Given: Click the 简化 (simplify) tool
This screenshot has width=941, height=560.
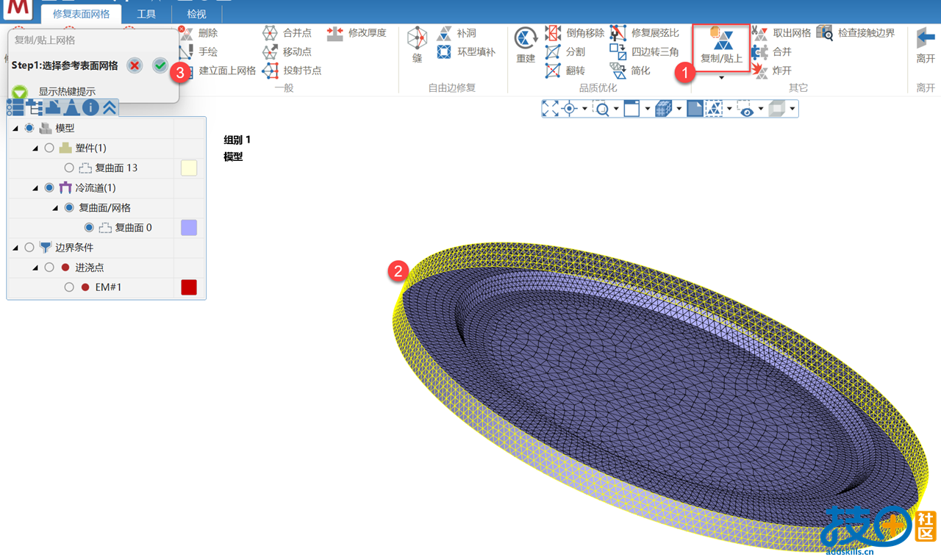Looking at the screenshot, I should [630, 71].
